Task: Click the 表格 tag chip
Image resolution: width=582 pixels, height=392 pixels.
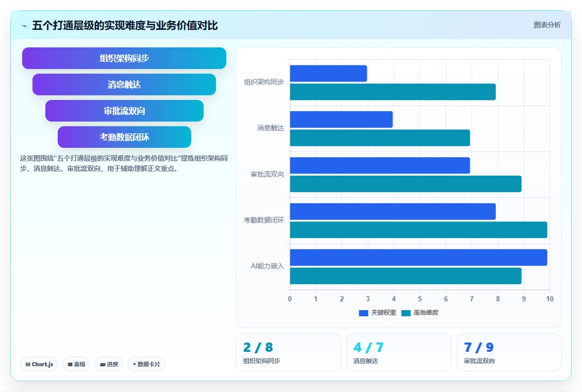Action: [76, 364]
